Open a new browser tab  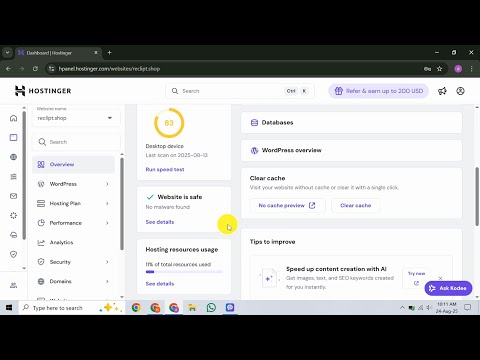[109, 53]
